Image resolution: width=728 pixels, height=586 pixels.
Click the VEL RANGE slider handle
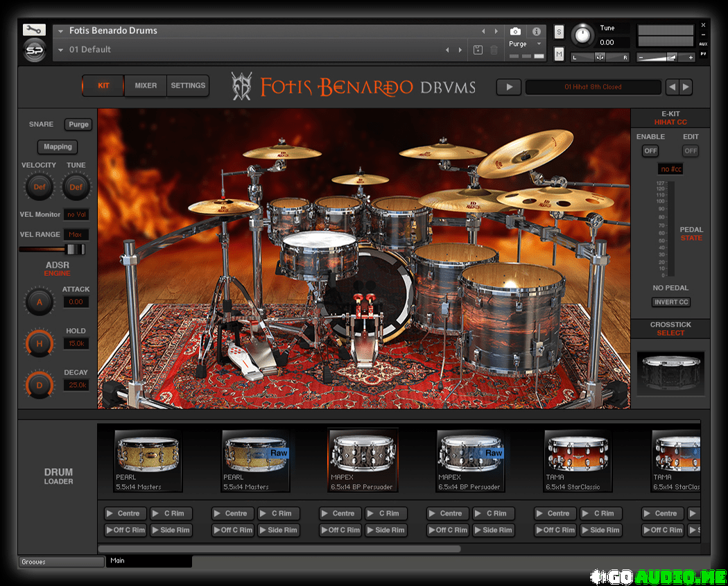click(74, 250)
